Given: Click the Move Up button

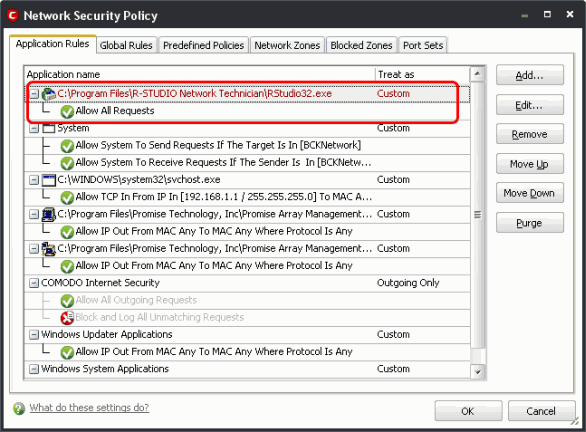Looking at the screenshot, I should [x=530, y=164].
